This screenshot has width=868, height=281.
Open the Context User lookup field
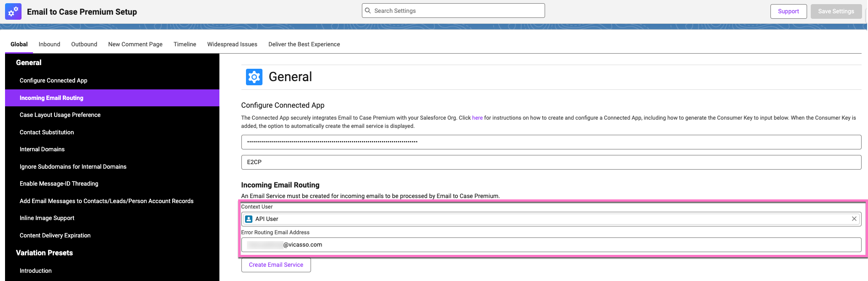click(x=551, y=219)
